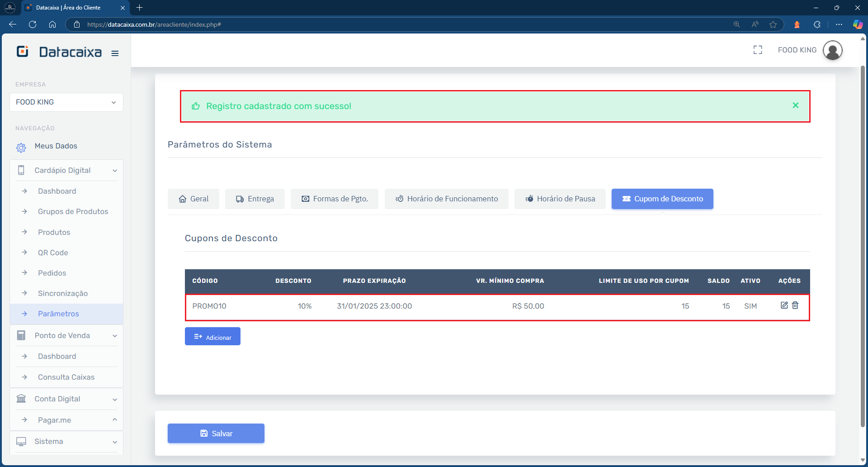This screenshot has height=467, width=868.
Task: Click the hamburger menu beside Datacaixa logo
Action: click(x=115, y=53)
